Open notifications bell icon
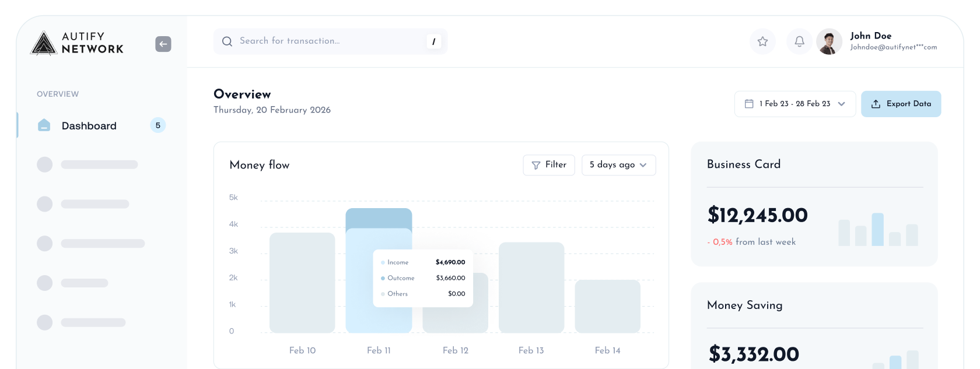 [x=799, y=41]
